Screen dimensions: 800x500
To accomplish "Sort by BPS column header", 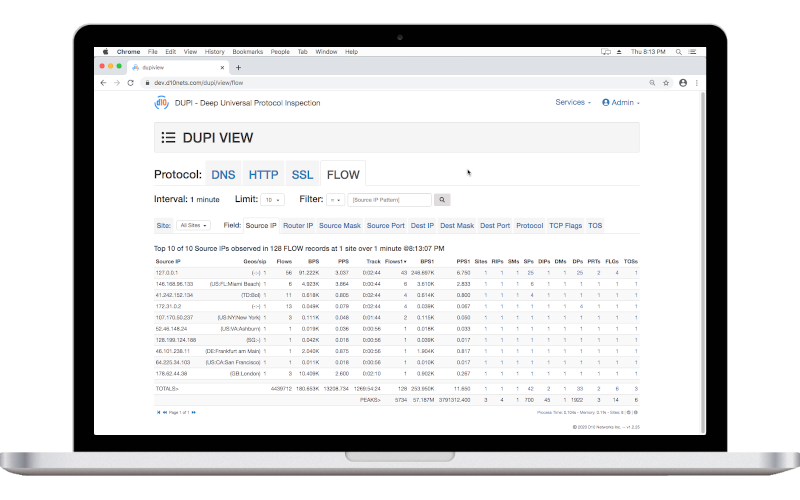I will point(313,261).
